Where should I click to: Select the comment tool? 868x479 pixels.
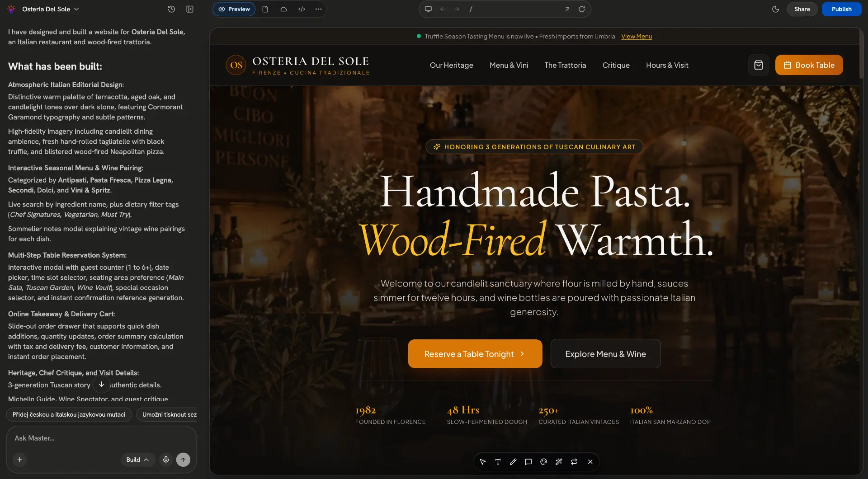[x=528, y=462]
